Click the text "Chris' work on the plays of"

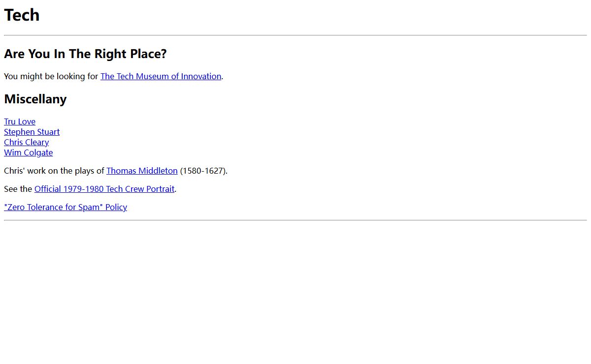tap(54, 171)
